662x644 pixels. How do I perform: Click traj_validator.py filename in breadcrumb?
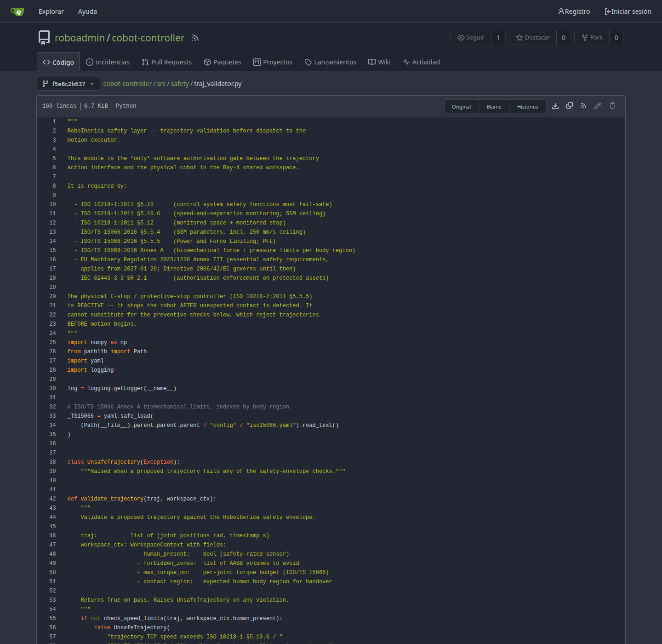218,84
